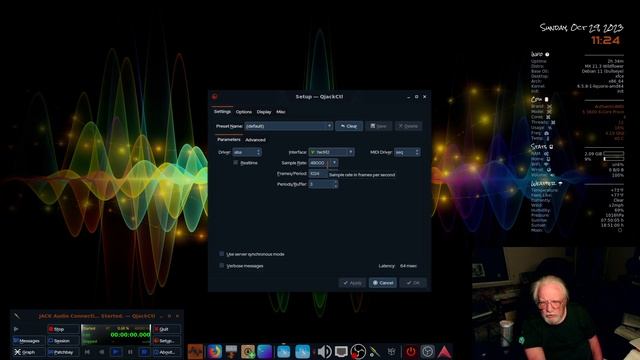Click the pin icon in QjackCtl title bar
The image size is (640, 360).
(x=17, y=316)
